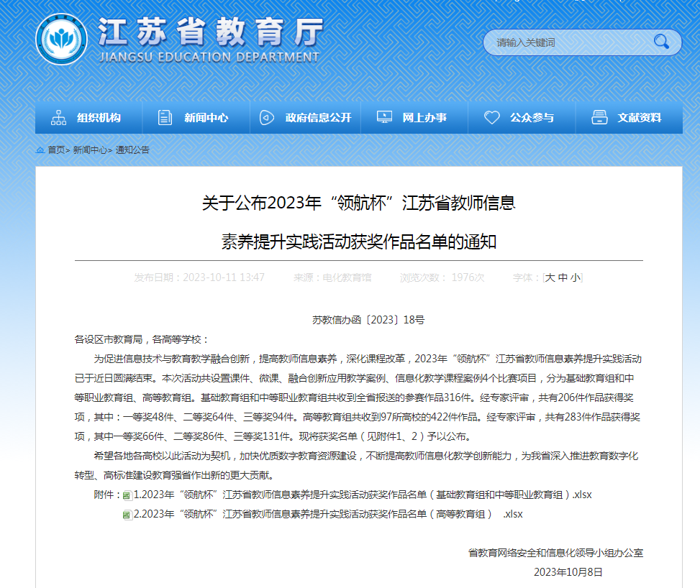Click the 网上办事 monitor icon
Screen dimensions: 700x588
click(384, 118)
